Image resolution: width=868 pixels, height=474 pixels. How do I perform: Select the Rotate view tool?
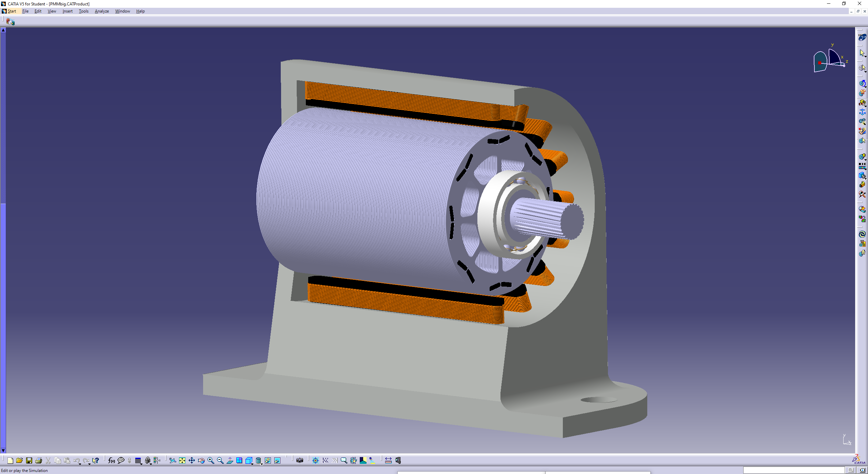point(201,460)
